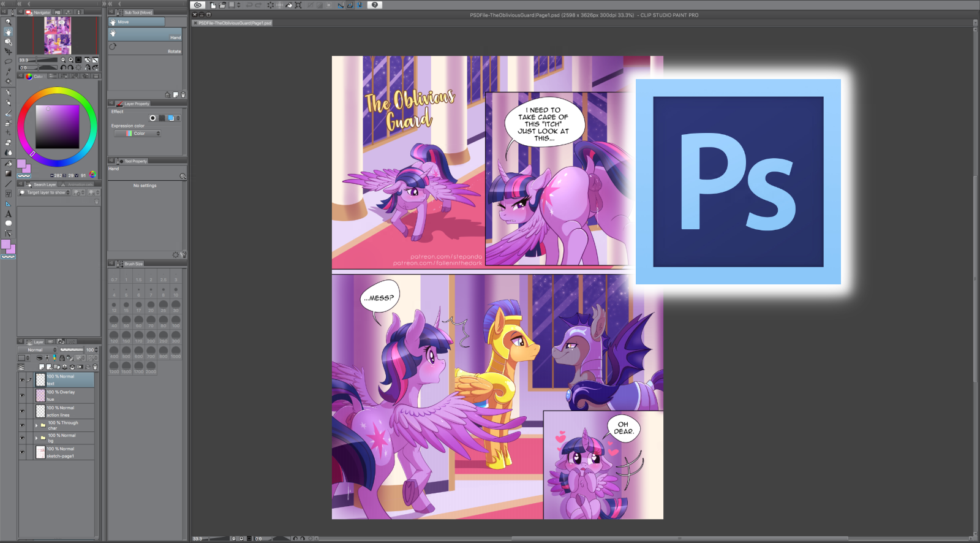Select the Eyedropper tool
Image resolution: width=980 pixels, height=543 pixels.
[8, 71]
